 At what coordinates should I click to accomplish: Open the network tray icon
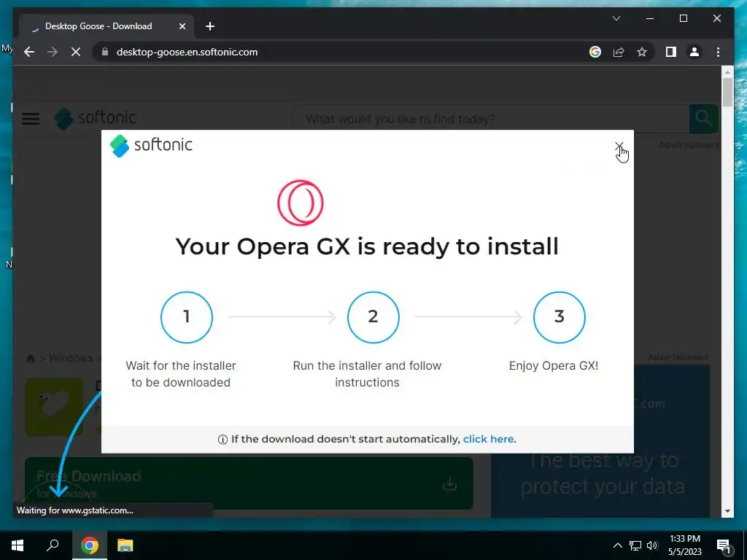635,545
